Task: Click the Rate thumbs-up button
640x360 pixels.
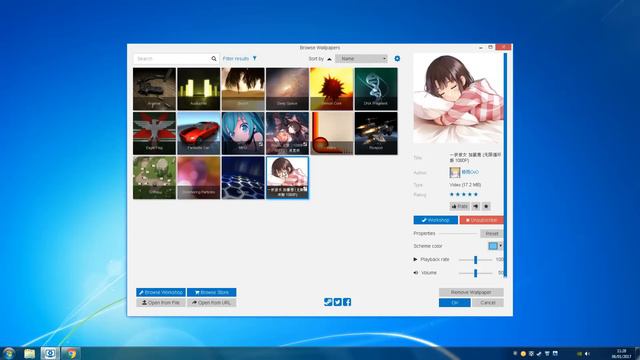Action: pos(460,207)
